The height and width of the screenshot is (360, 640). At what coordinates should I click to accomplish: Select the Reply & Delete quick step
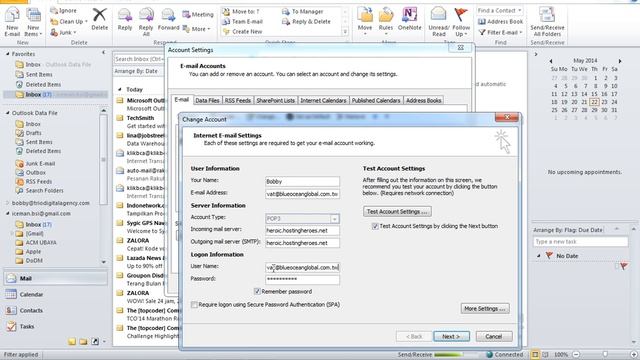click(x=306, y=21)
